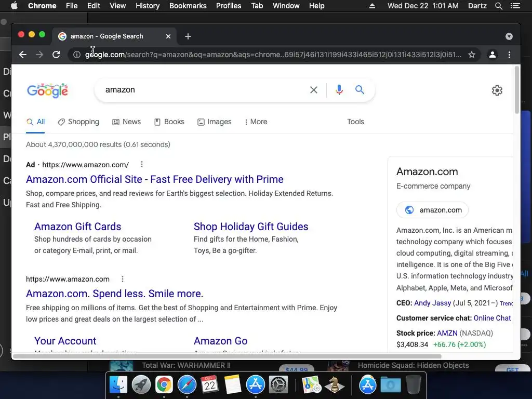
Task: Open the Chrome profile avatar button
Action: click(493, 55)
